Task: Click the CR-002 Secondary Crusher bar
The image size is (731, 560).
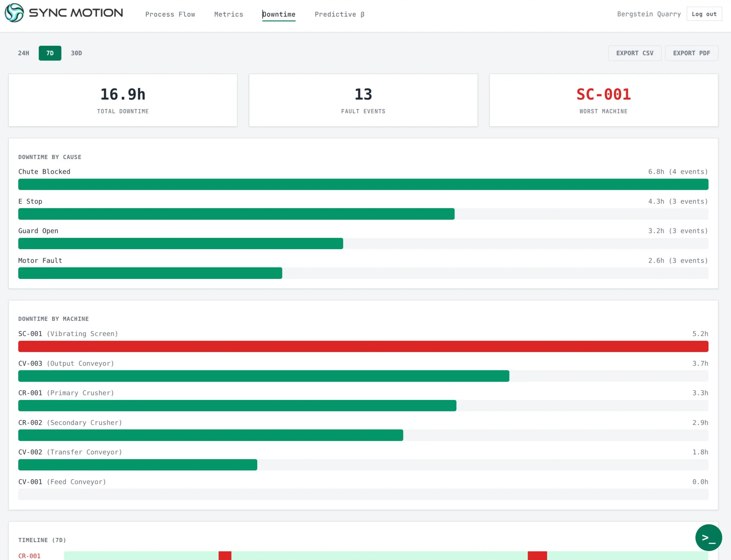Action: pos(210,435)
